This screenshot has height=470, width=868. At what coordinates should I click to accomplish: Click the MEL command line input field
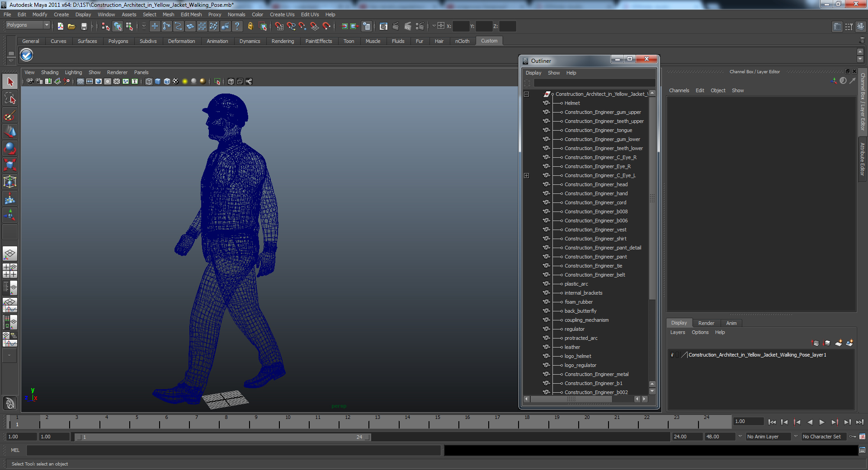(233, 450)
